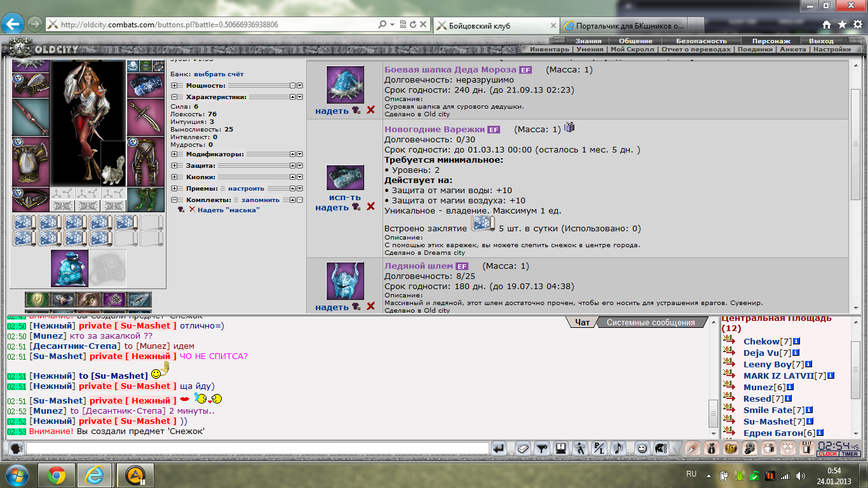Collapse the Комплекты section

point(174,200)
